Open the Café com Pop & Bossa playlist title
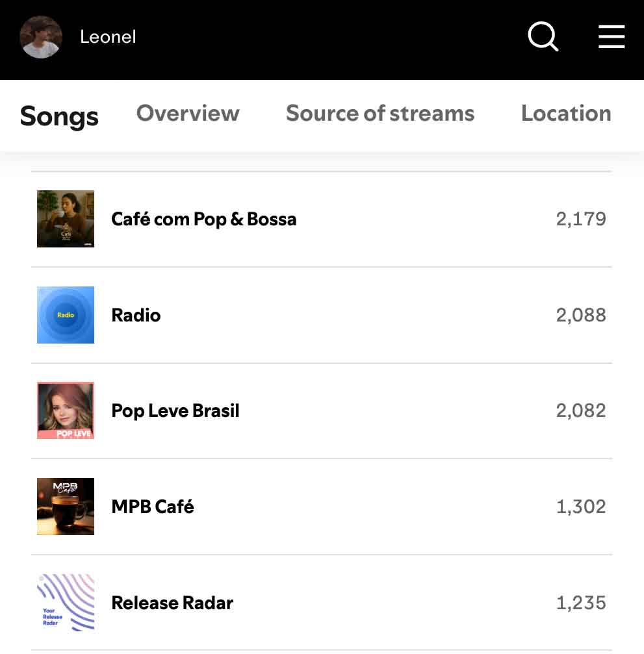 (x=204, y=219)
